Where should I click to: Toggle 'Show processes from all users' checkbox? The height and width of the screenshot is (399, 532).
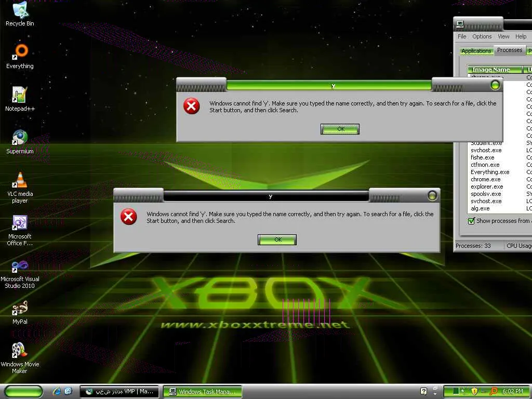(x=471, y=221)
